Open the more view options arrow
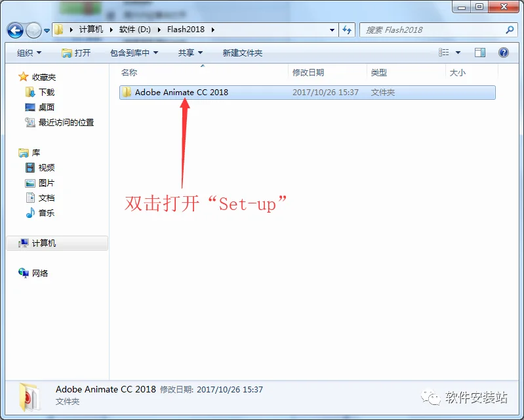 tap(458, 52)
